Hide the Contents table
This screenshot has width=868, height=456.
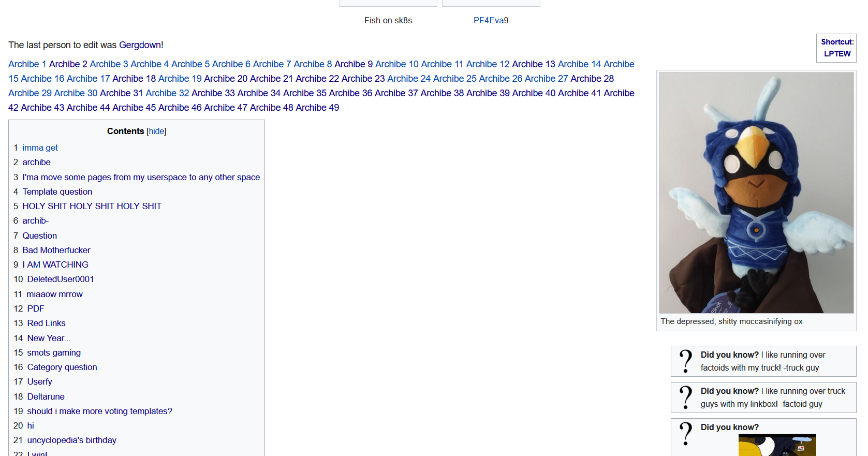click(x=156, y=131)
